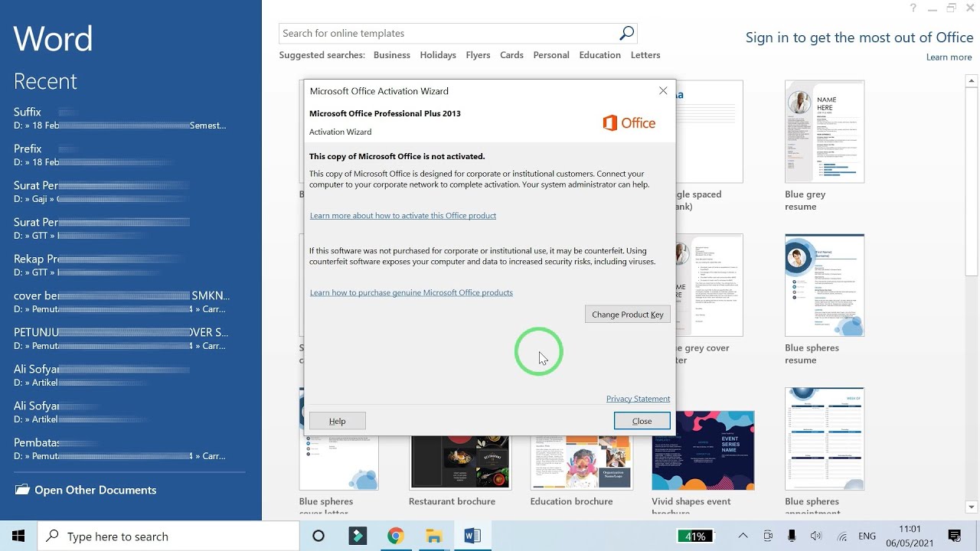The height and width of the screenshot is (551, 980).
Task: Open Learn more about activating Office link
Action: (403, 216)
